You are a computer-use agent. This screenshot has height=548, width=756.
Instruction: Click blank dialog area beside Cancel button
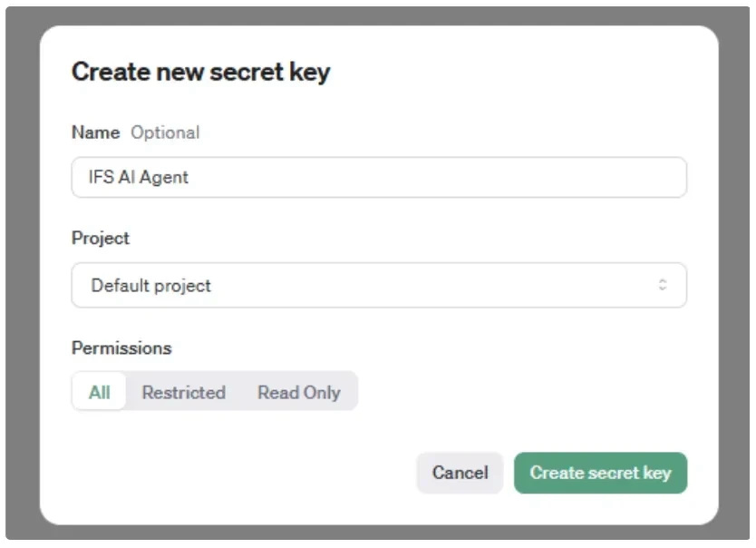pyautogui.click(x=241, y=473)
